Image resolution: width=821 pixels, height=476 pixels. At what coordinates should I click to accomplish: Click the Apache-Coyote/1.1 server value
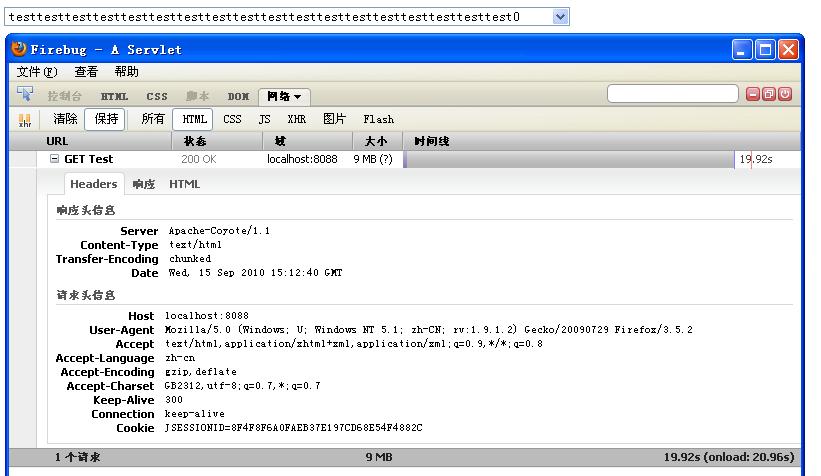[219, 230]
